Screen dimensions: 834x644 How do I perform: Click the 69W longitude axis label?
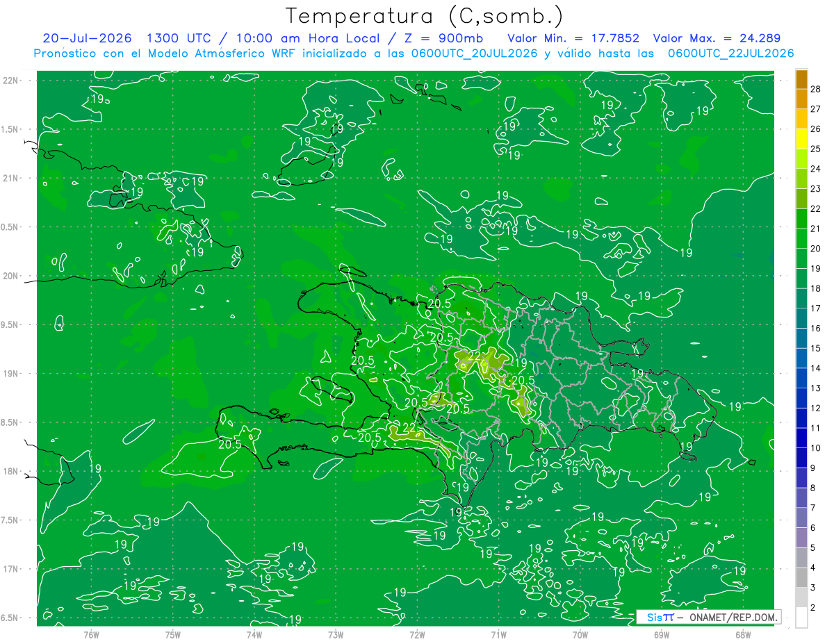pyautogui.click(x=662, y=634)
